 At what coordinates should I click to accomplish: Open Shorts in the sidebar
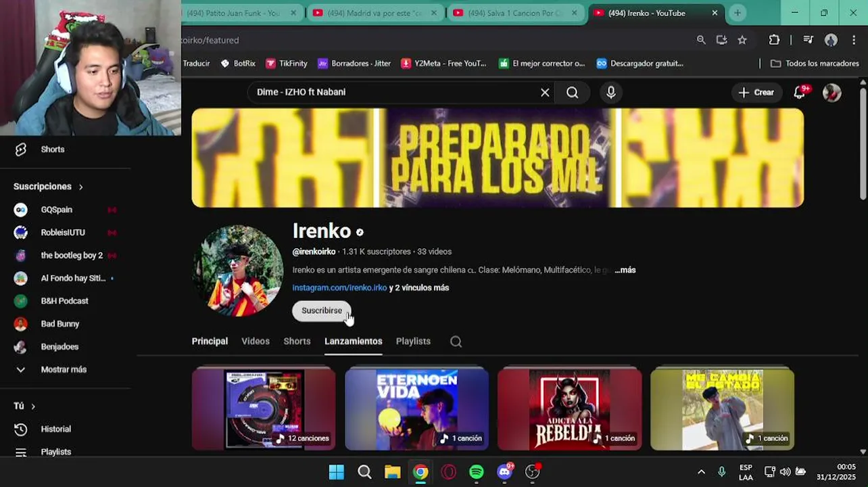tap(52, 149)
